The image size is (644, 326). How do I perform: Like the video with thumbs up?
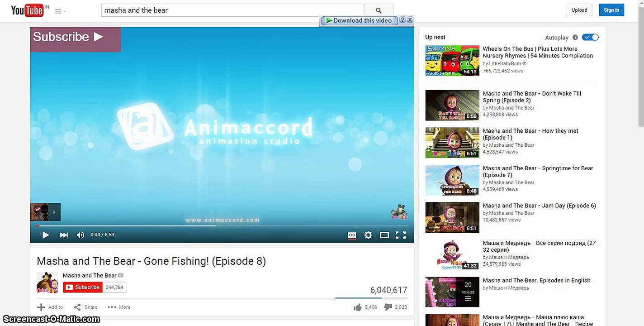[x=365, y=307]
